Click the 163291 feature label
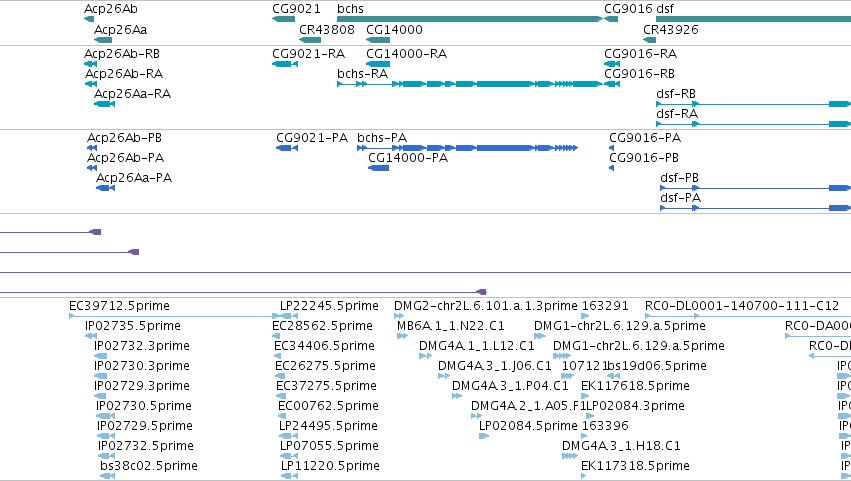Viewport: 851px width, 481px height. pos(605,306)
